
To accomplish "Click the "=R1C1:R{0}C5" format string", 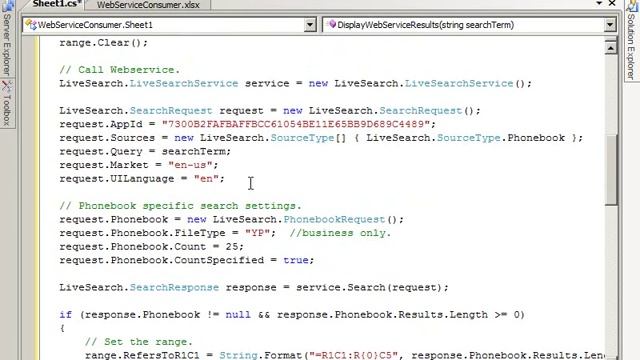I will 353,355.
